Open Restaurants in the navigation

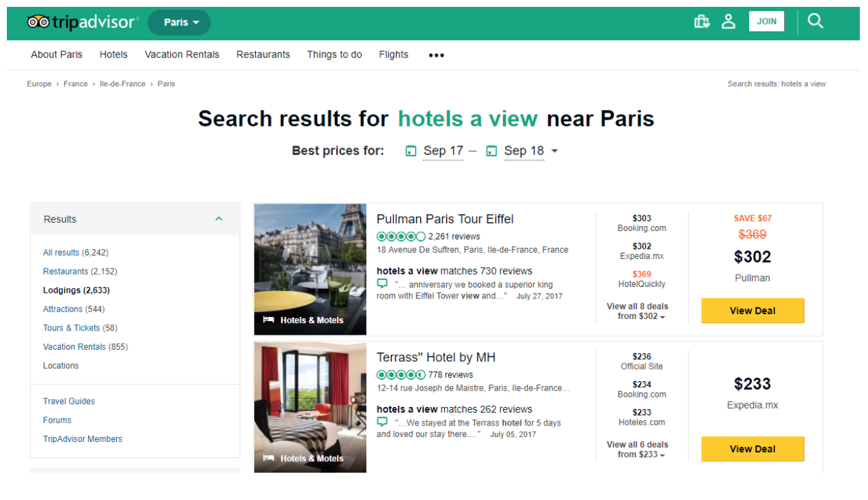click(263, 55)
